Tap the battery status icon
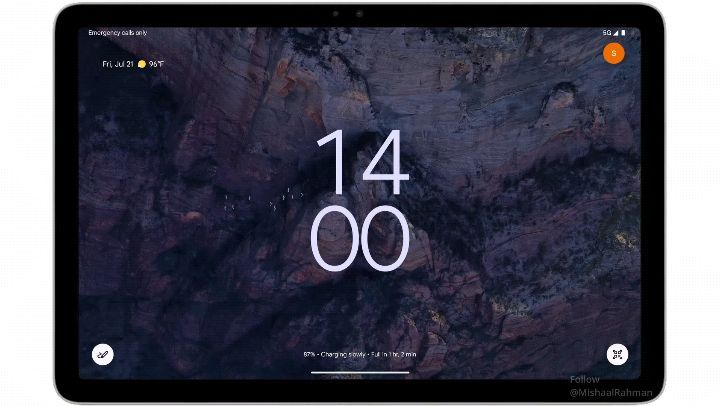This screenshot has width=720, height=406. click(x=623, y=33)
